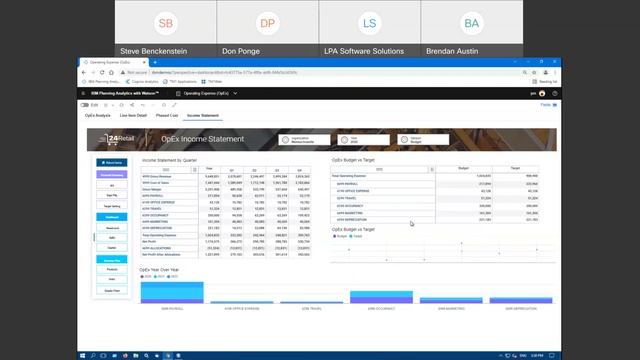Select the Budget column header
Screen dimensions: 640x360
click(463, 168)
